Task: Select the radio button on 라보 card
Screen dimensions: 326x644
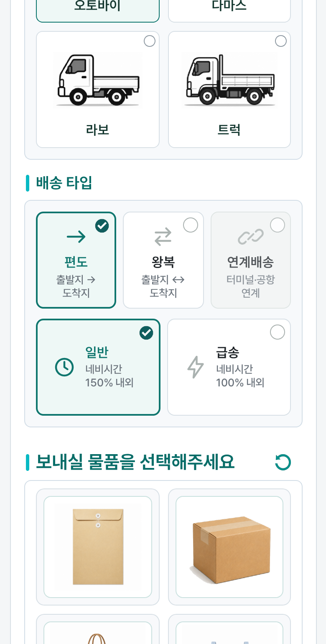Action: point(150,41)
